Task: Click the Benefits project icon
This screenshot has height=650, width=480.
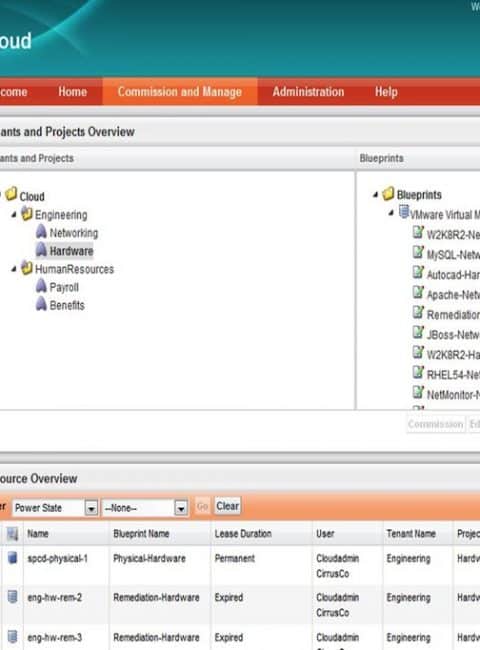Action: point(41,304)
